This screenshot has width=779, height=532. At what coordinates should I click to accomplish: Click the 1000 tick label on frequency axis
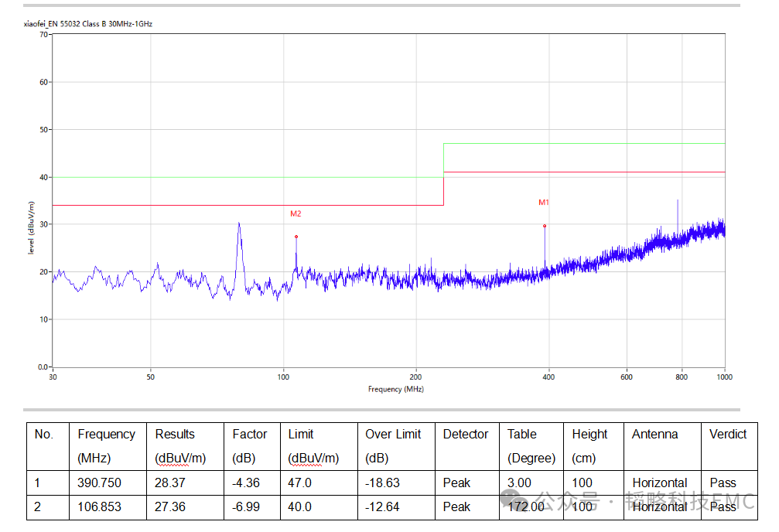tap(724, 377)
